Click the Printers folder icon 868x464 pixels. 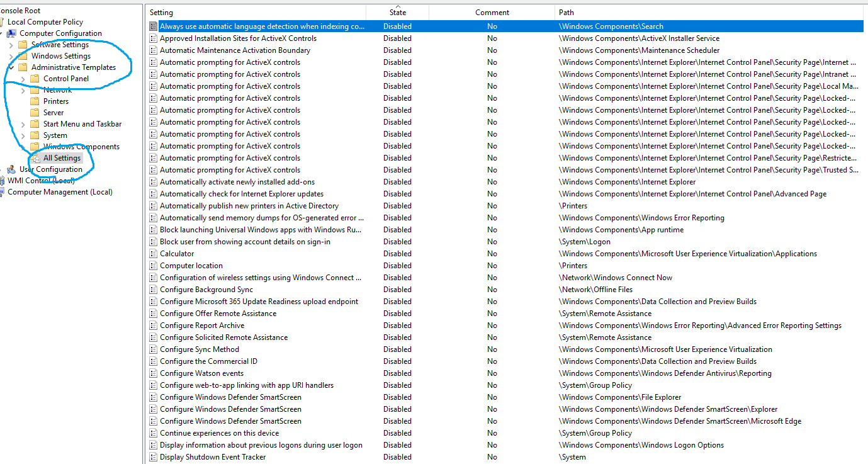[35, 101]
